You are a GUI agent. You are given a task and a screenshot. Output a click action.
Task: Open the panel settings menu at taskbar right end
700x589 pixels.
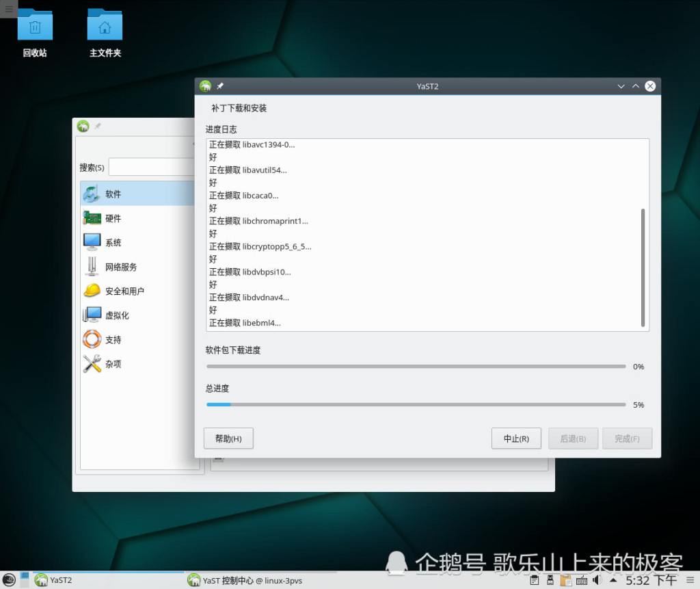[690, 580]
